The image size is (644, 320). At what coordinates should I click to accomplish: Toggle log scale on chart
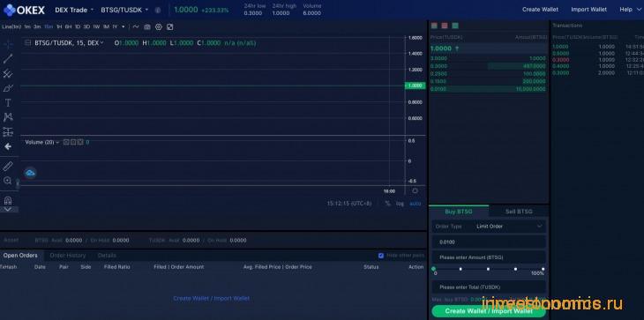coord(400,204)
